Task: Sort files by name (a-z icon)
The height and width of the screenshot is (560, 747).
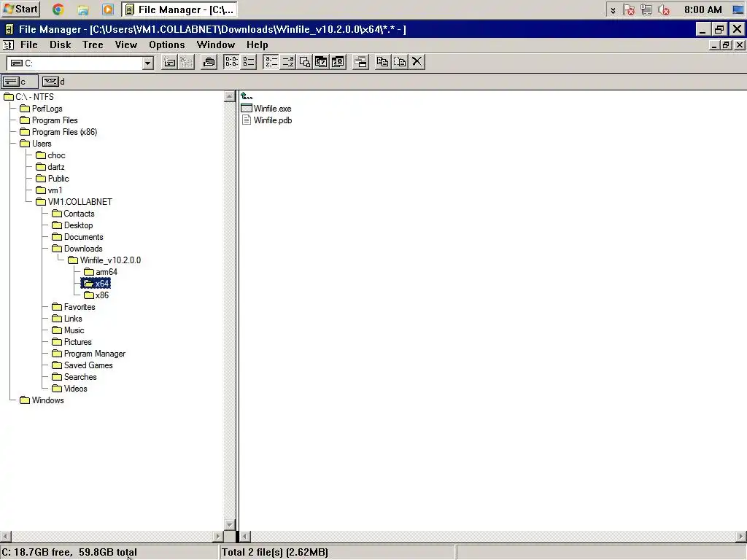Action: [x=271, y=62]
